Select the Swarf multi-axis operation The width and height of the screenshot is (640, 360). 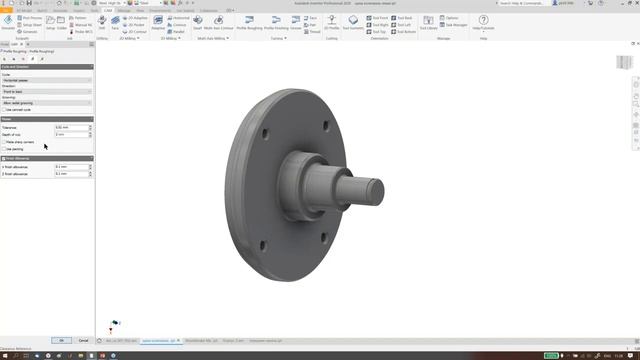click(198, 22)
